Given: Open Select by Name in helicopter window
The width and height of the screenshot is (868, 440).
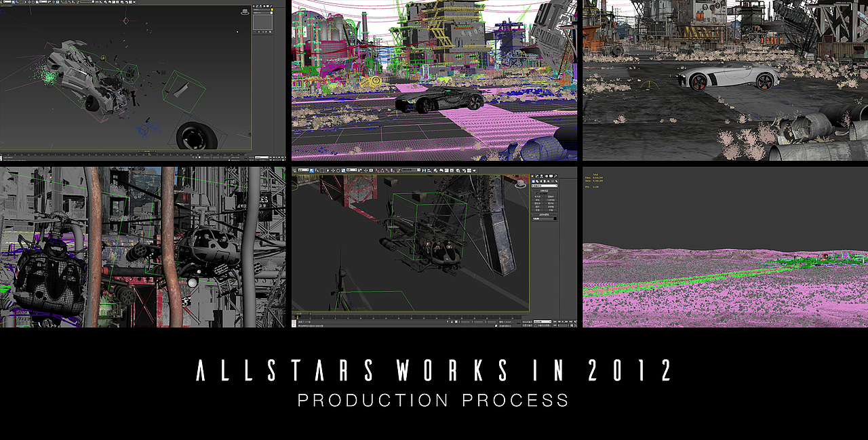Looking at the screenshot, I should click(317, 170).
